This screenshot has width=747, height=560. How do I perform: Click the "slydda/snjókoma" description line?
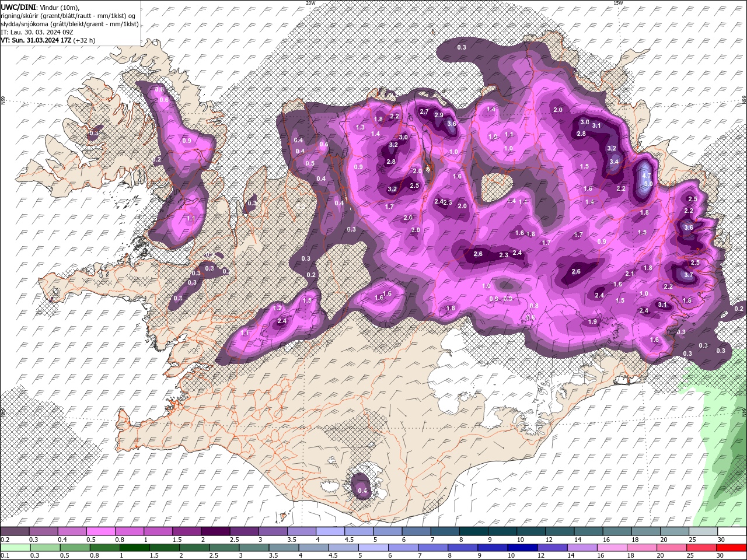point(69,24)
